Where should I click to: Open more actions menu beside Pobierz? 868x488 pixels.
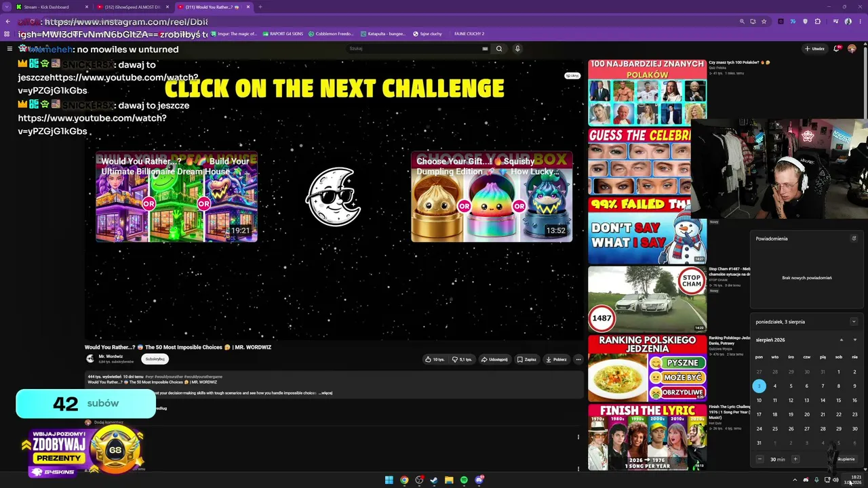[578, 359]
